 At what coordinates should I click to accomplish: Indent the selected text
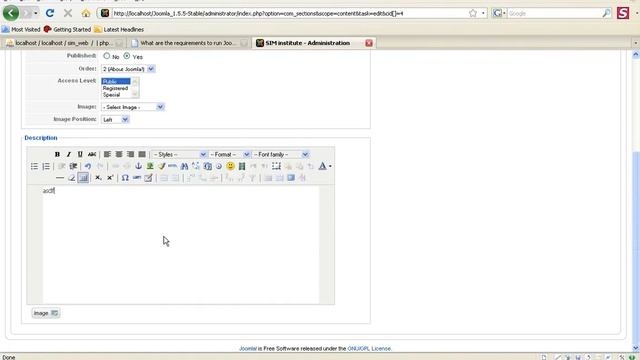[x=73, y=166]
